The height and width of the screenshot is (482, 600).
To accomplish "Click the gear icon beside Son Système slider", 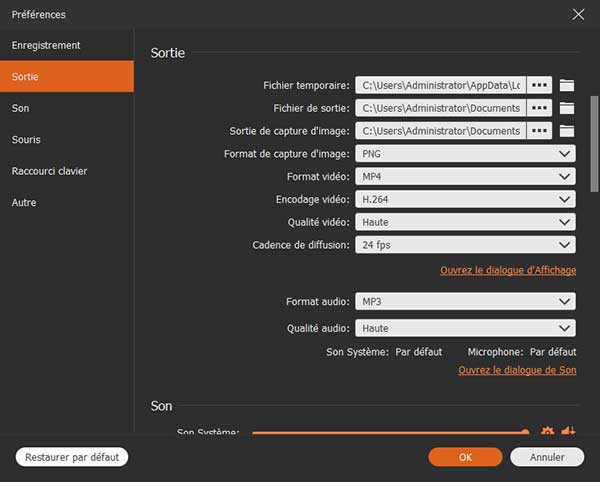I will (547, 432).
